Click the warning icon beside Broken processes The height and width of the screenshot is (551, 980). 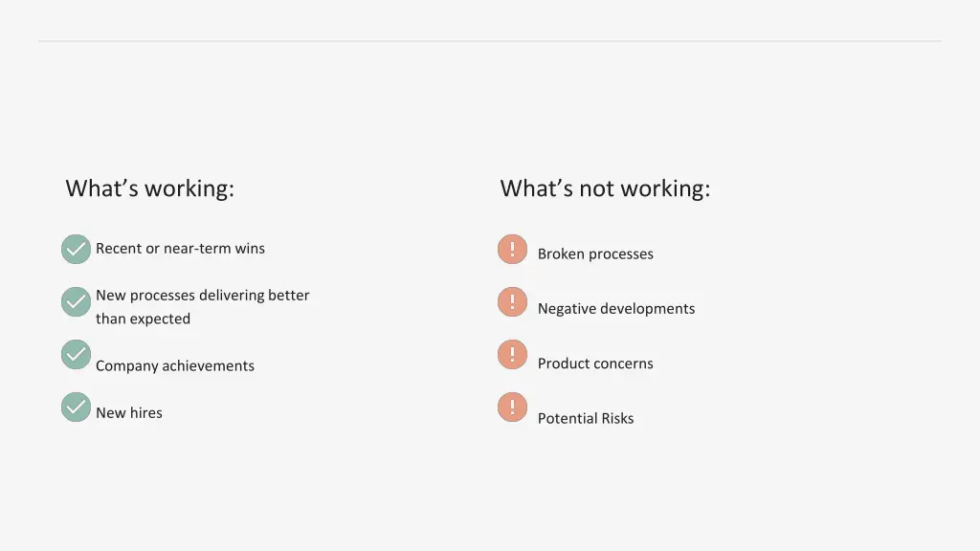click(512, 250)
